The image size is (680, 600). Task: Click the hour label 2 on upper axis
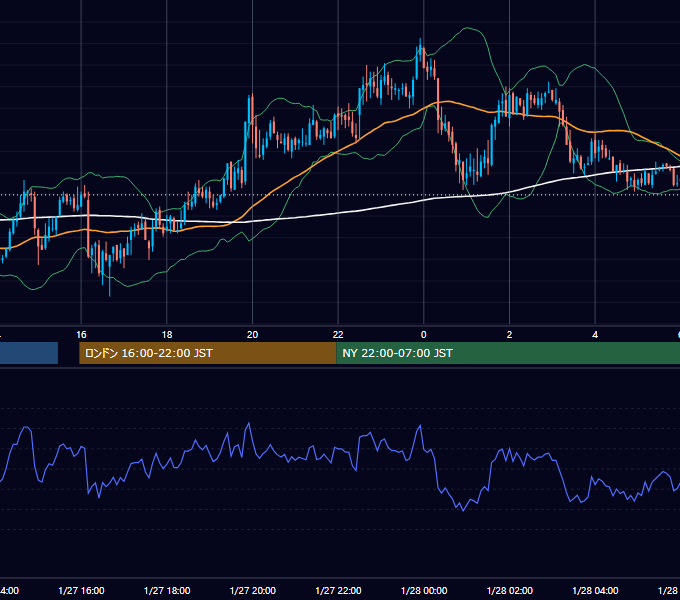(x=509, y=335)
